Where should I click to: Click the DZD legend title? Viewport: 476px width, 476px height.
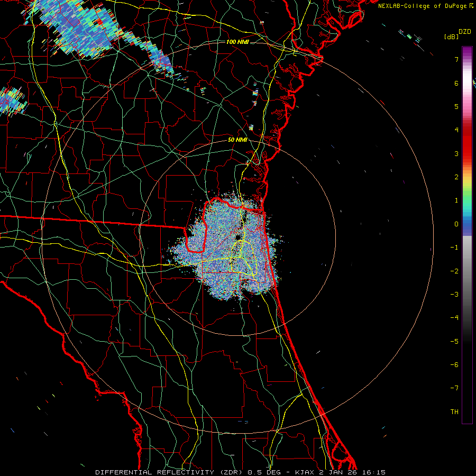[x=465, y=32]
